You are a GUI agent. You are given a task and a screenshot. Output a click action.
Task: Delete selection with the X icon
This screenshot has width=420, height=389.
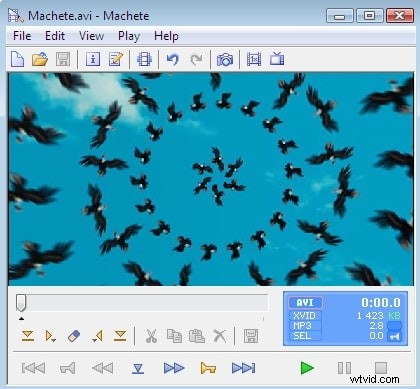[x=220, y=336]
